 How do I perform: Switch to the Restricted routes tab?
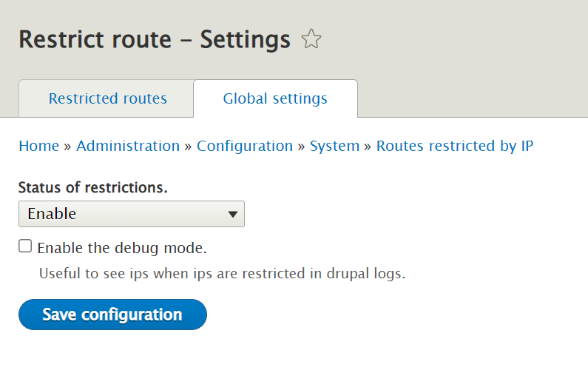[108, 98]
